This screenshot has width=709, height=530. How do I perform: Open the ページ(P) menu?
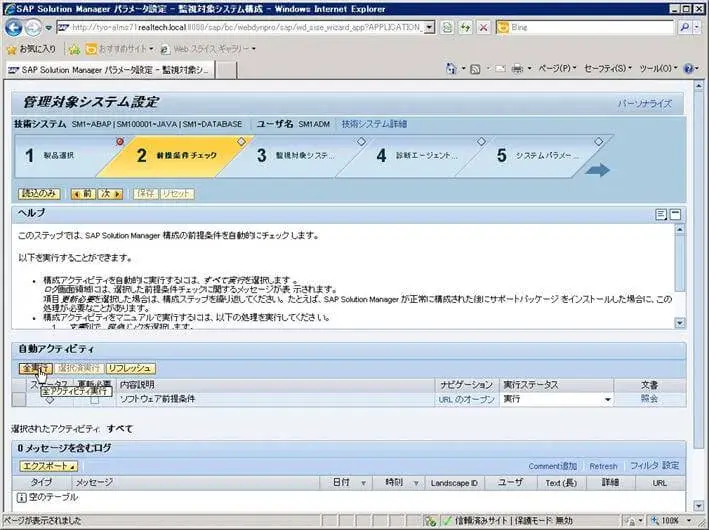click(x=557, y=68)
